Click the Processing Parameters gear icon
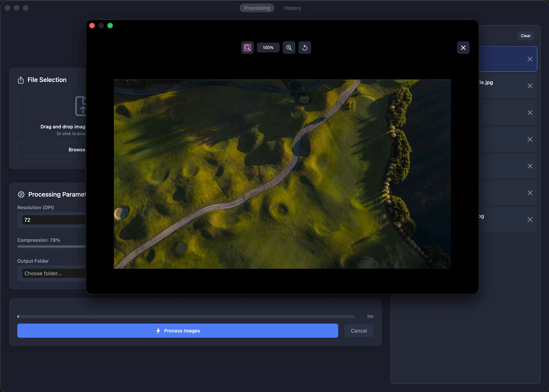The image size is (549, 392). 21,194
